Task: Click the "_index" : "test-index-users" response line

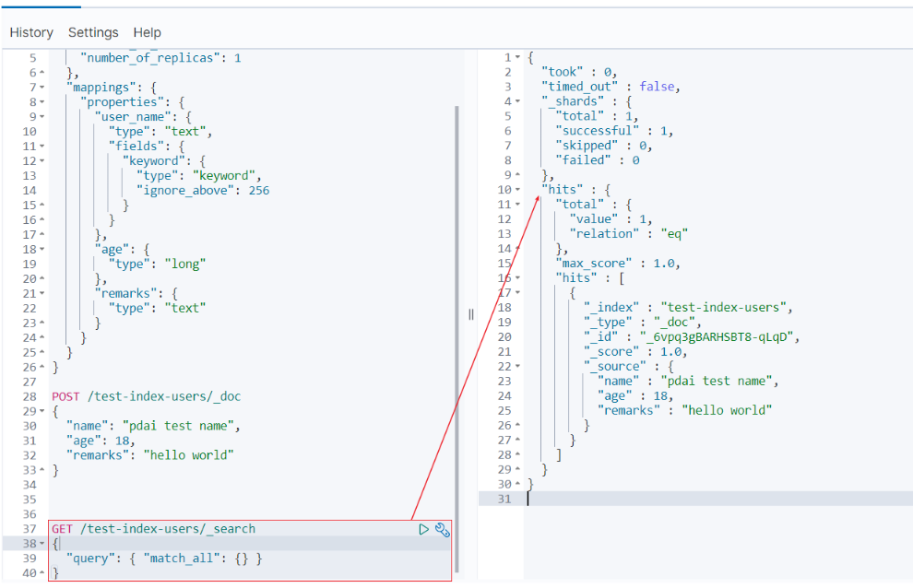Action: pyautogui.click(x=688, y=308)
